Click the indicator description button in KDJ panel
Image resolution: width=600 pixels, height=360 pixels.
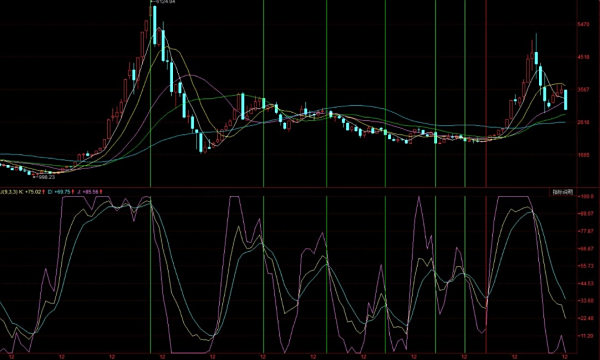564,192
